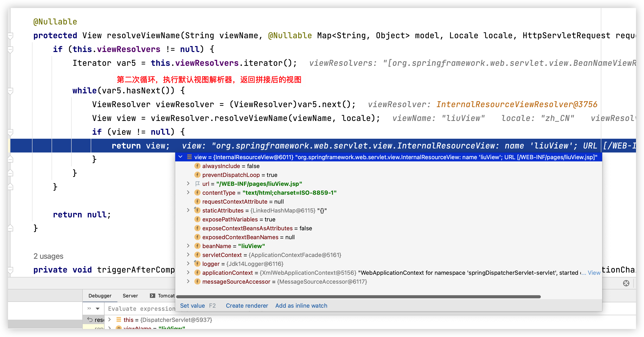Click the contentType value text/html;charset=ISO-8859-1
This screenshot has width=644, height=337.
click(289, 193)
